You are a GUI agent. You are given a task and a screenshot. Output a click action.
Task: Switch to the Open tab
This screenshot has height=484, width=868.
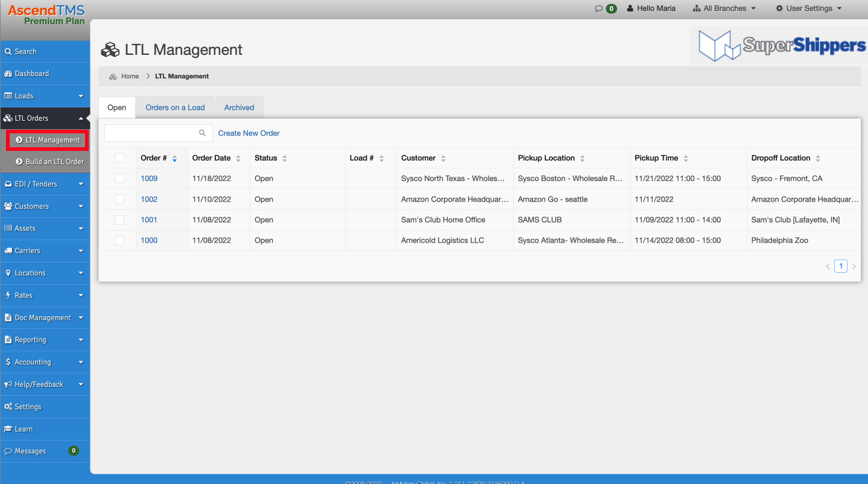[x=117, y=107]
